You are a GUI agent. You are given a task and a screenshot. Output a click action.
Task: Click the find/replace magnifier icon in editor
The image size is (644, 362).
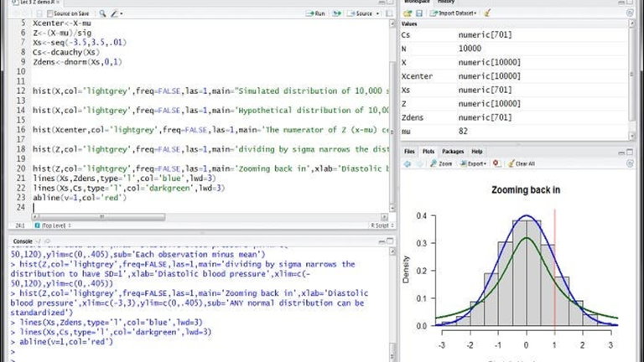click(102, 13)
